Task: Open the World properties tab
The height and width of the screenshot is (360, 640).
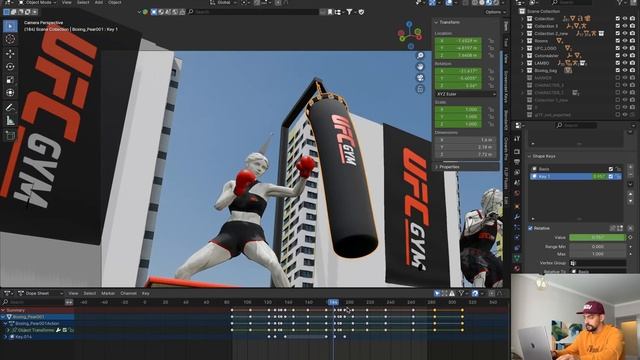Action: (x=517, y=193)
